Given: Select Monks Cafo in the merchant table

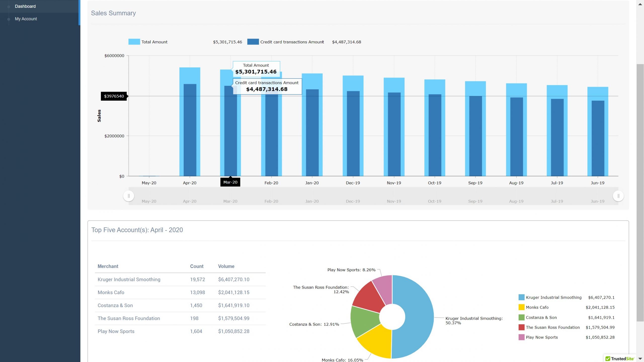Looking at the screenshot, I should [x=111, y=292].
